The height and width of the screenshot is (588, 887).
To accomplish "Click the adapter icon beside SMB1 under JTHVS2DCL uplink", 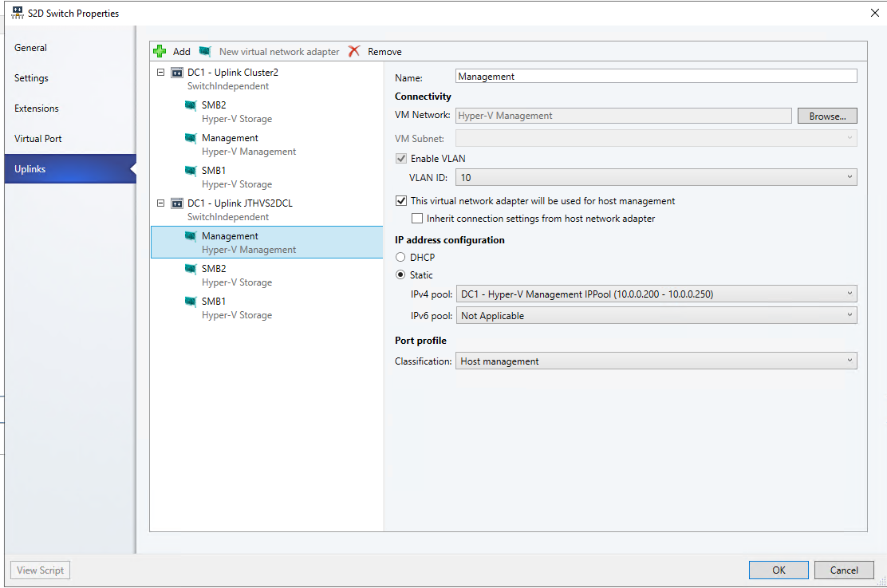I will pyautogui.click(x=191, y=301).
